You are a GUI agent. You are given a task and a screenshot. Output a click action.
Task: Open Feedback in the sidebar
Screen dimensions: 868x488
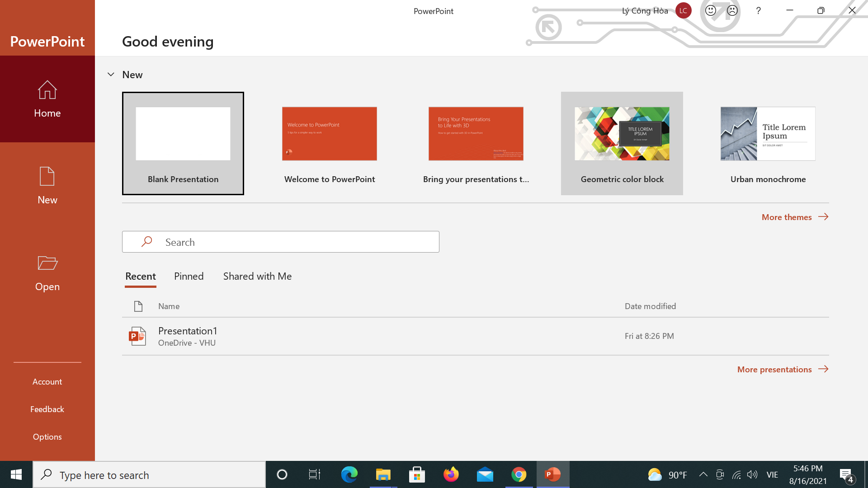click(47, 409)
